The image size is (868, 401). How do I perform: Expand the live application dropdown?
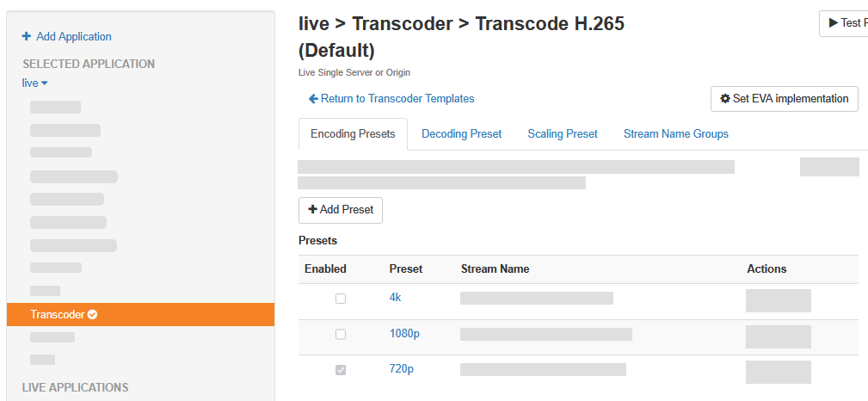(35, 83)
